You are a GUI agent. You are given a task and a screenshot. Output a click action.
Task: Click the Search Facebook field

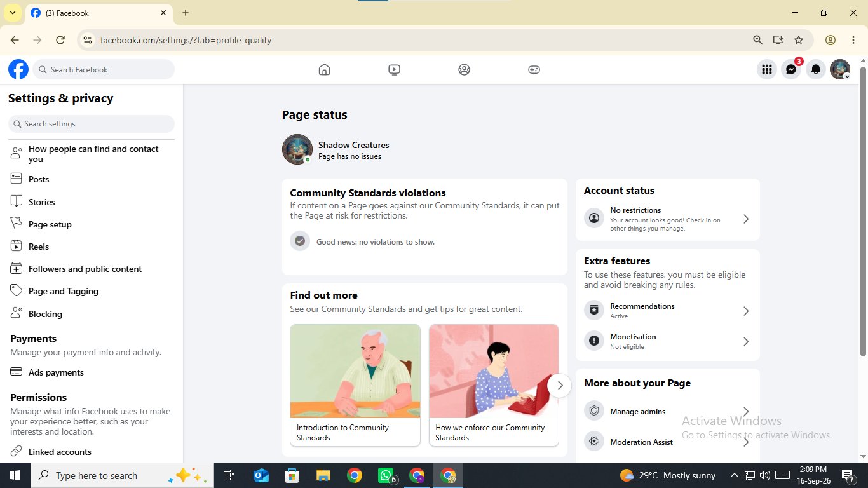pyautogui.click(x=104, y=69)
